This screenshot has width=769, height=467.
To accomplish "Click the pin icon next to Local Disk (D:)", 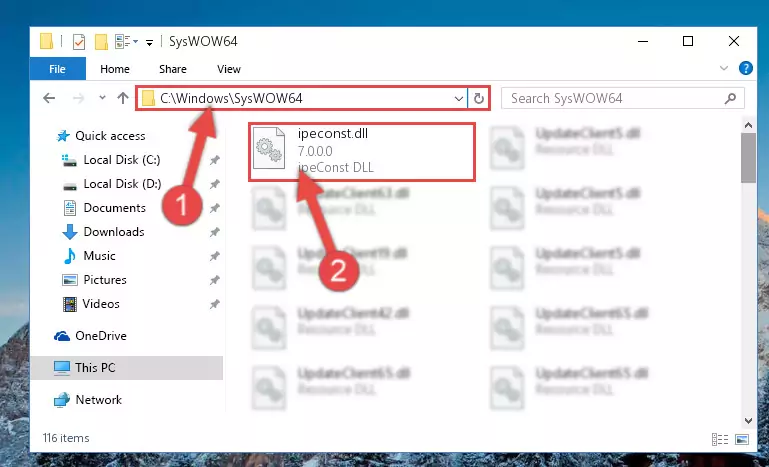I will tap(214, 184).
